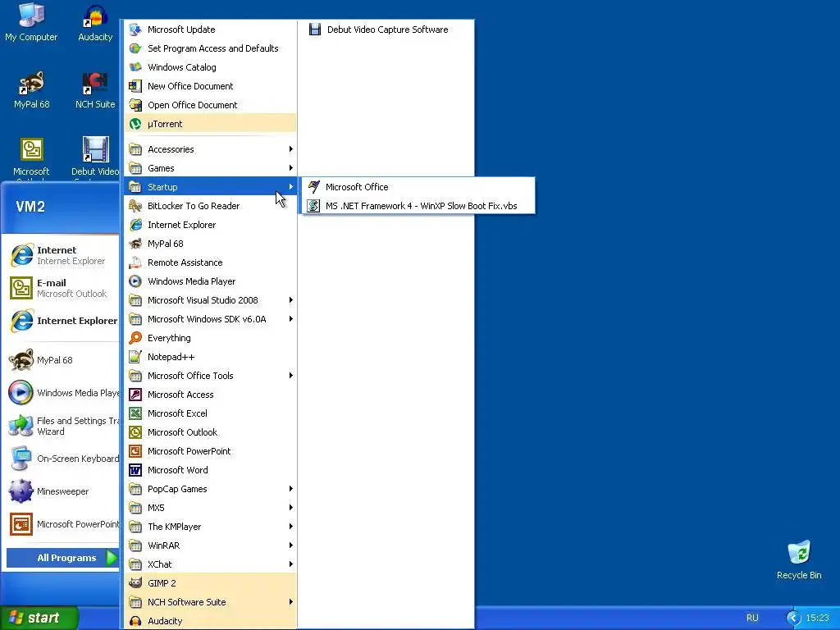Click the start button
The image size is (840, 630).
[39, 618]
